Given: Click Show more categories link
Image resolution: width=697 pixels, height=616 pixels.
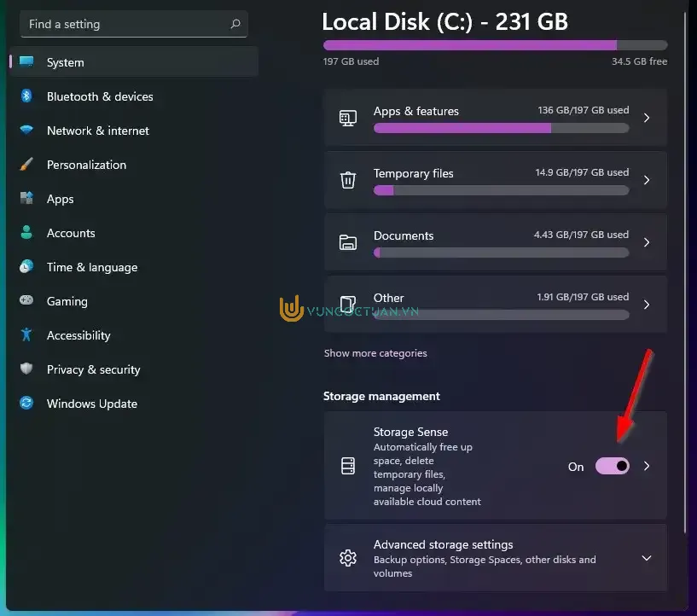Looking at the screenshot, I should 375,353.
